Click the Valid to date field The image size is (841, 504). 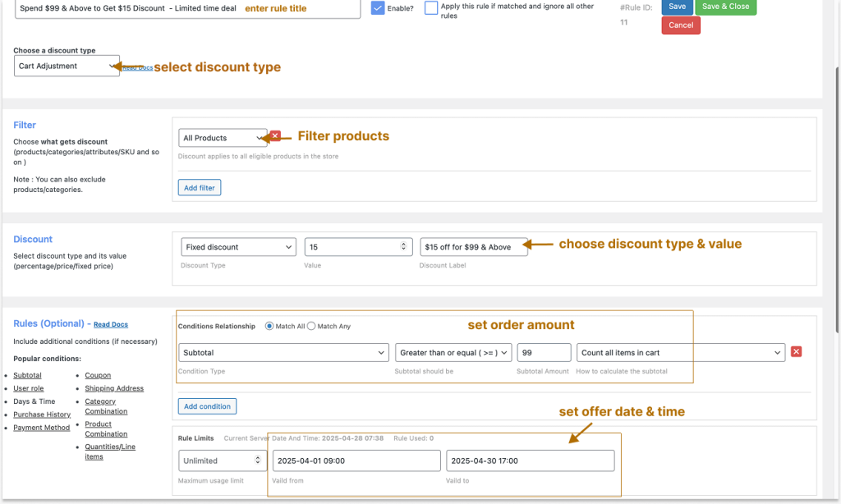(530, 460)
